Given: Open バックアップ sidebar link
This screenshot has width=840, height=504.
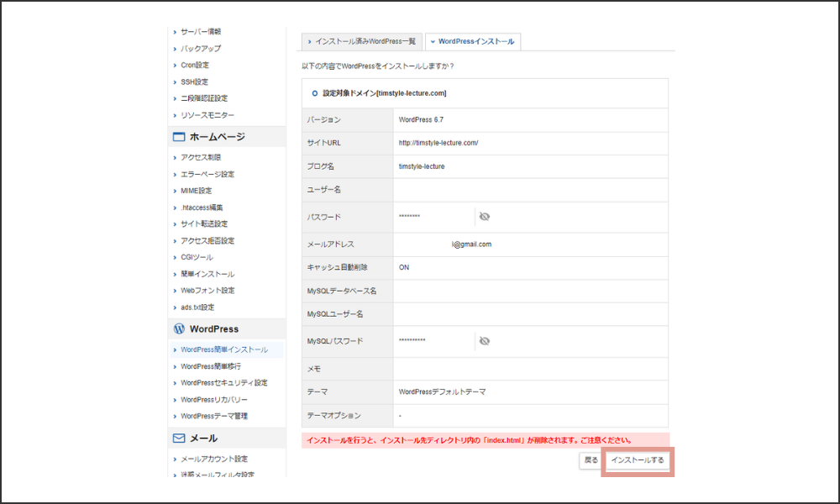Looking at the screenshot, I should tap(201, 48).
